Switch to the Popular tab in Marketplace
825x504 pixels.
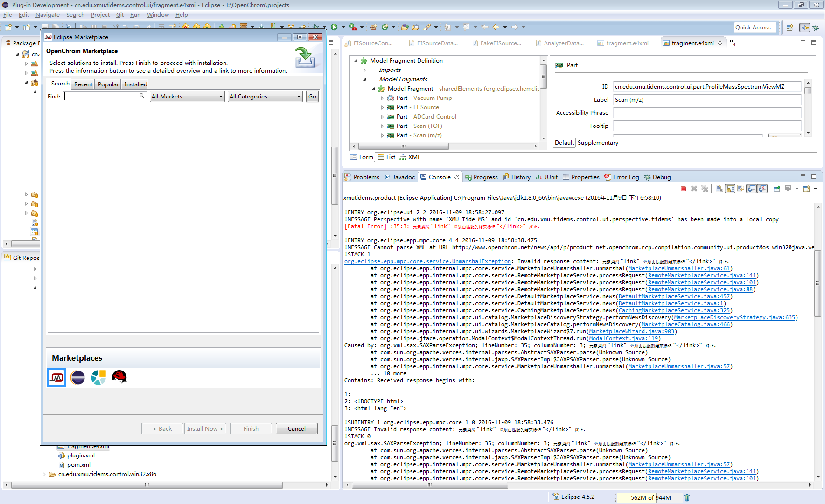(108, 84)
